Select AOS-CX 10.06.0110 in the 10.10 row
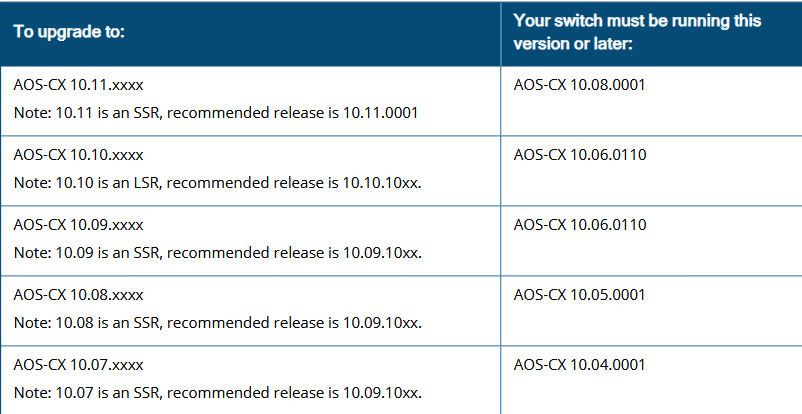802x414 pixels. point(580,155)
